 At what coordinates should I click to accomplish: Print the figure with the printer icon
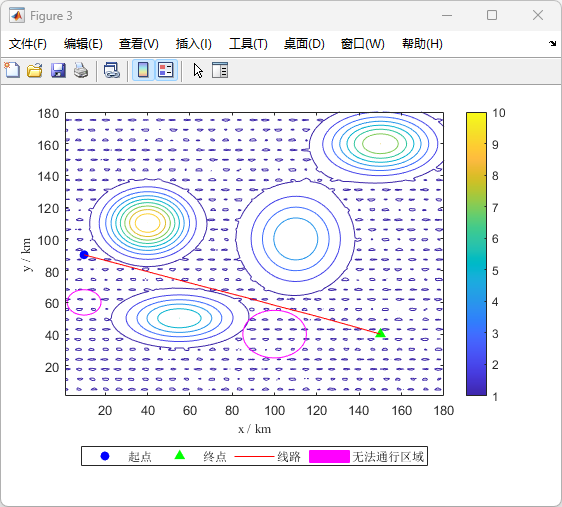(x=81, y=70)
